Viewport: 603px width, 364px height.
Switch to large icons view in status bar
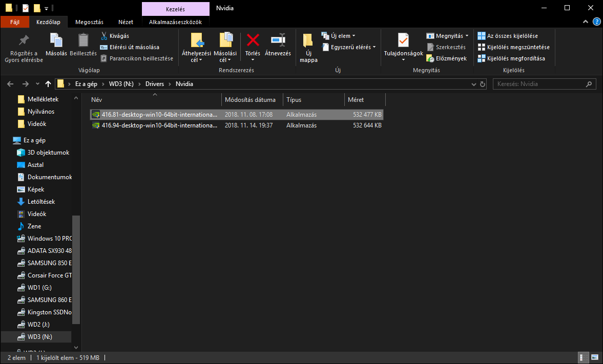coord(594,357)
